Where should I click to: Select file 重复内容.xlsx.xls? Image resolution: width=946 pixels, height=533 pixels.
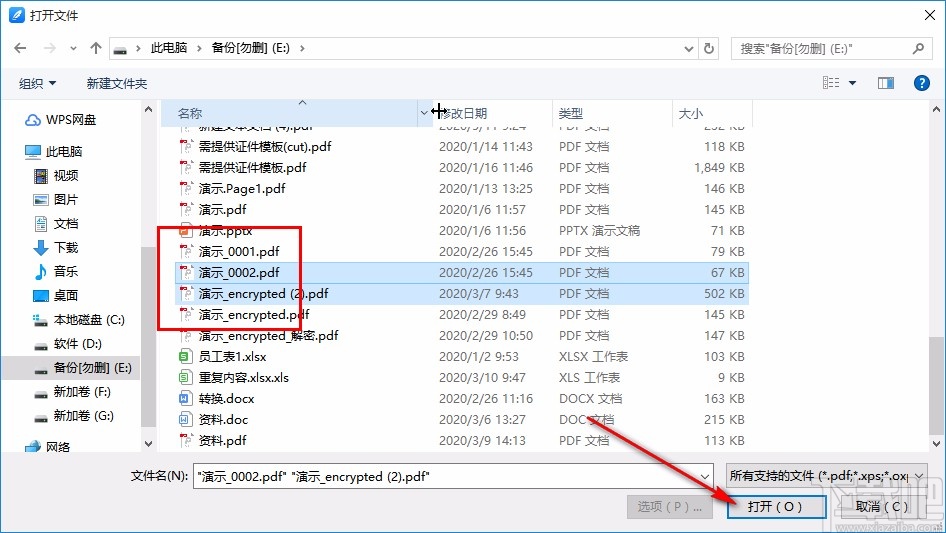(x=244, y=378)
